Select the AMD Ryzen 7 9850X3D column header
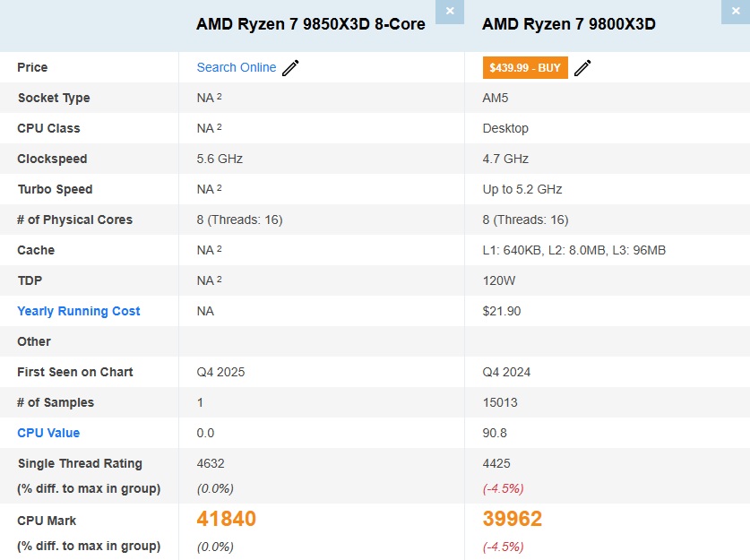This screenshot has width=750, height=560. [x=309, y=24]
